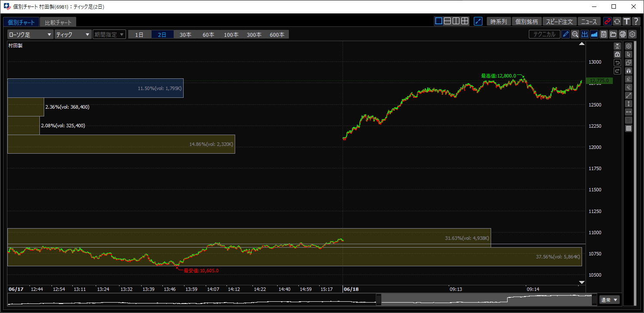The height and width of the screenshot is (313, 644).
Task: Select the horizontal split layout icon
Action: pos(447,21)
